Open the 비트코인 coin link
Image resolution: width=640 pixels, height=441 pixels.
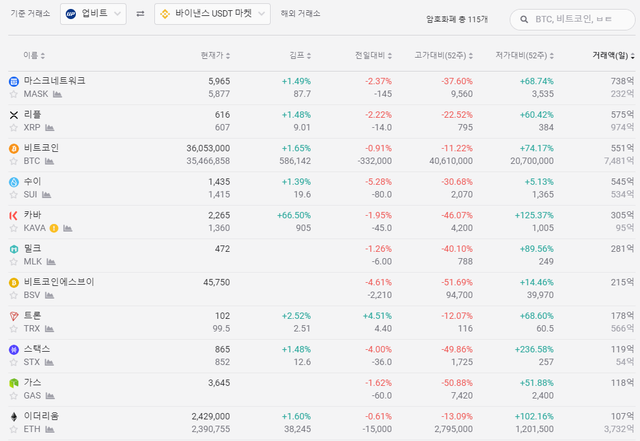point(41,148)
